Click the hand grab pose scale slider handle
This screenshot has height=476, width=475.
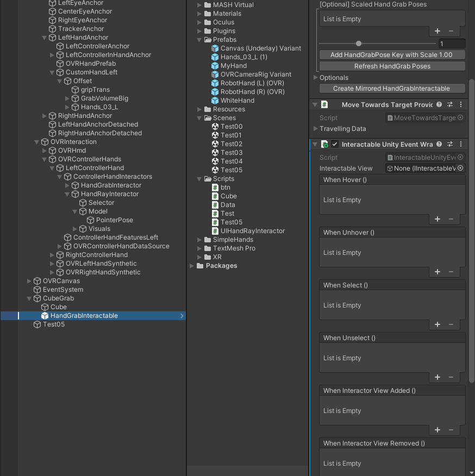point(359,43)
